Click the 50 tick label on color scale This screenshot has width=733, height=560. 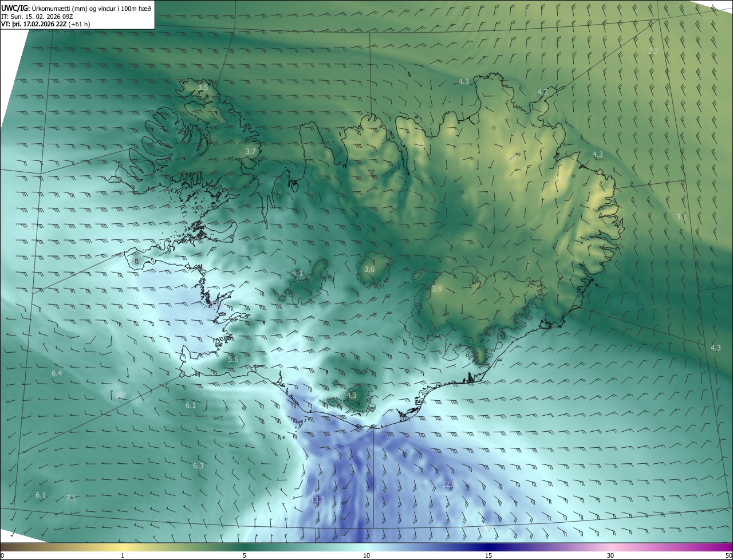[x=728, y=555]
